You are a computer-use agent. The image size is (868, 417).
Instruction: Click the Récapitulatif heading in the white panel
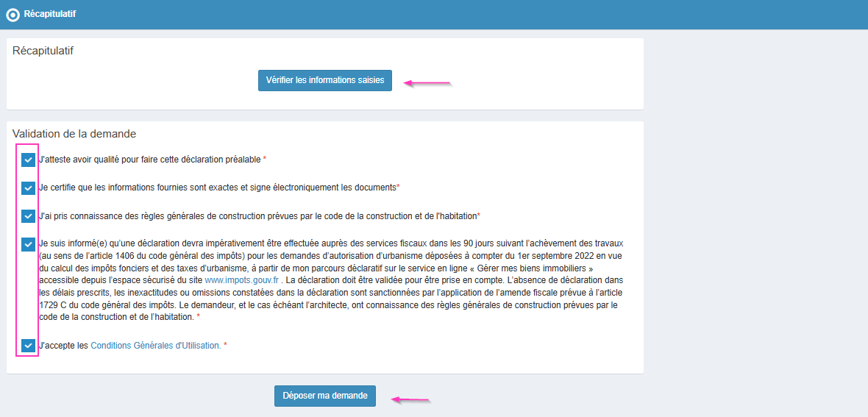pyautogui.click(x=43, y=51)
